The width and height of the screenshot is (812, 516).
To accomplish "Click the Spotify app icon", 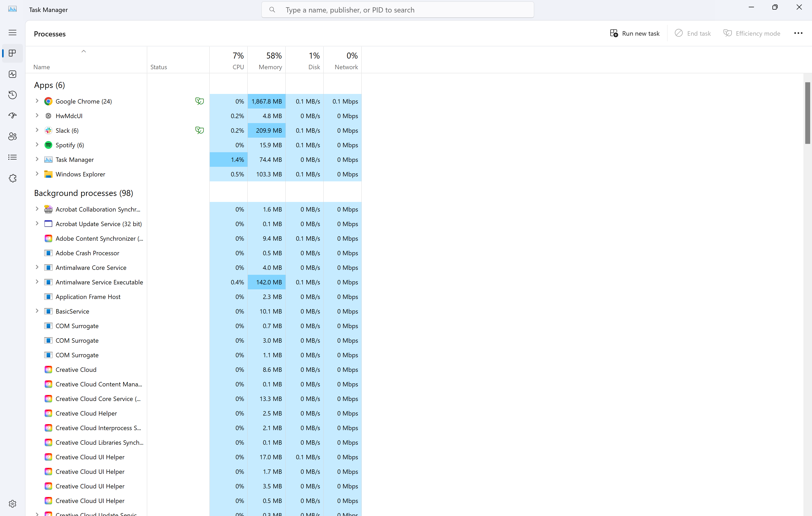I will [x=48, y=145].
